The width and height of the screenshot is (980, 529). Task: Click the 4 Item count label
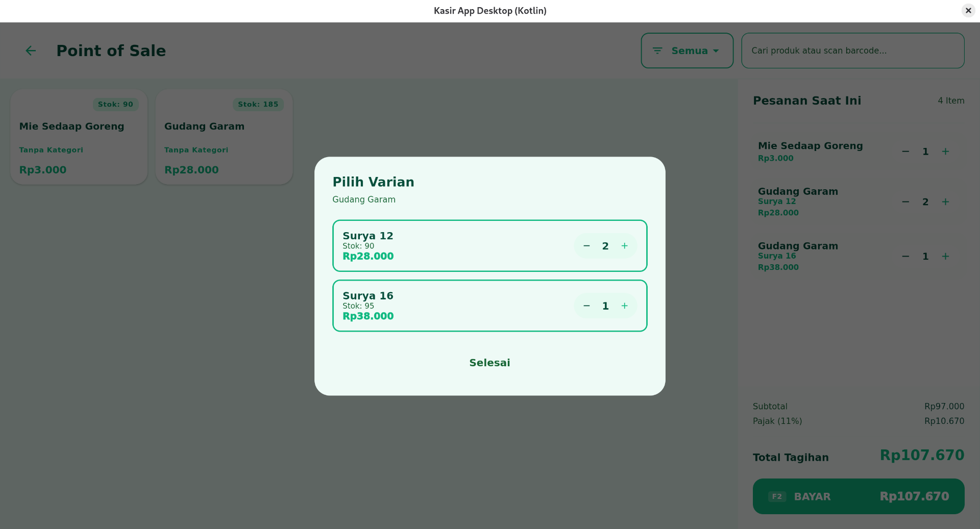(951, 101)
